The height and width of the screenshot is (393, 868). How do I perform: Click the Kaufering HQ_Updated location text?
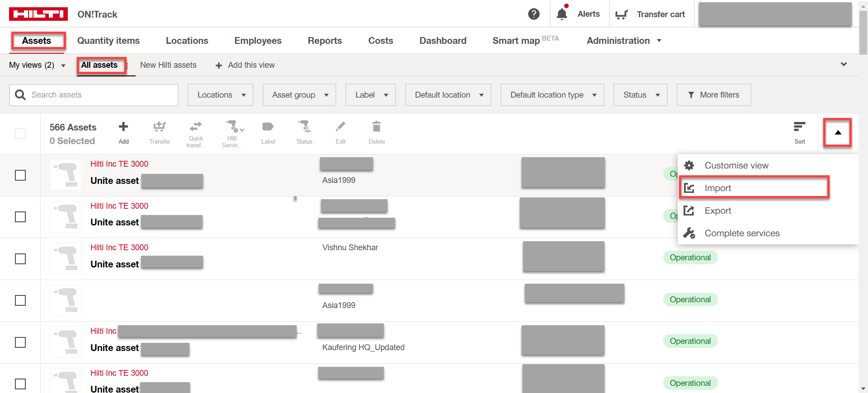pos(363,347)
